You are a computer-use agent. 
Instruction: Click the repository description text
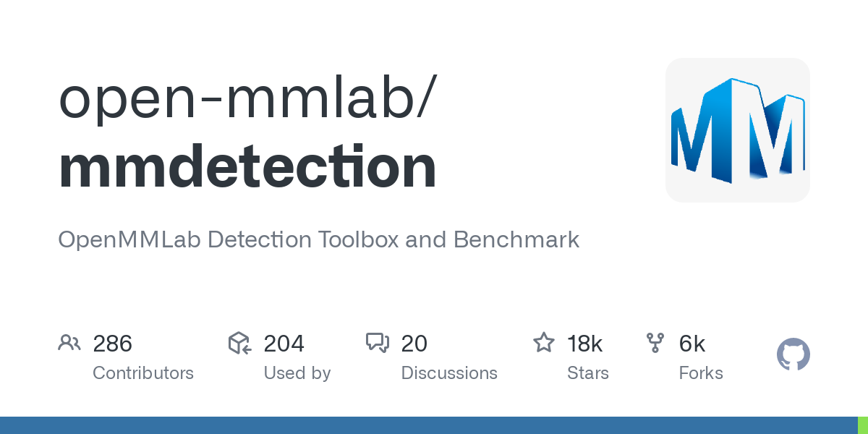point(318,240)
